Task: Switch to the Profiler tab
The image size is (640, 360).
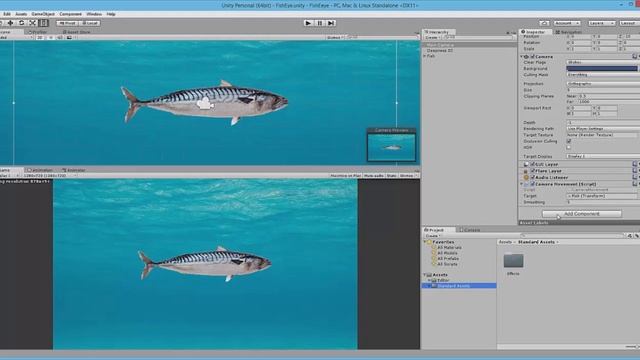Action: click(x=38, y=32)
